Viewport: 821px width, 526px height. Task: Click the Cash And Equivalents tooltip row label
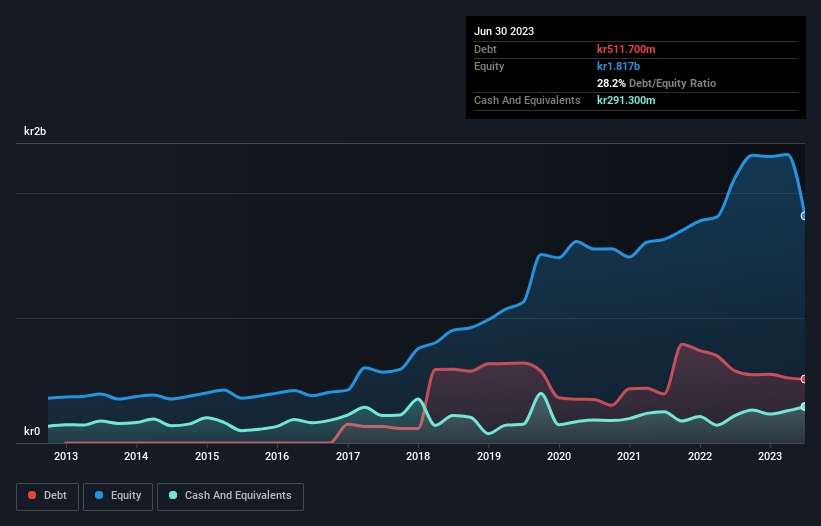[x=527, y=100]
